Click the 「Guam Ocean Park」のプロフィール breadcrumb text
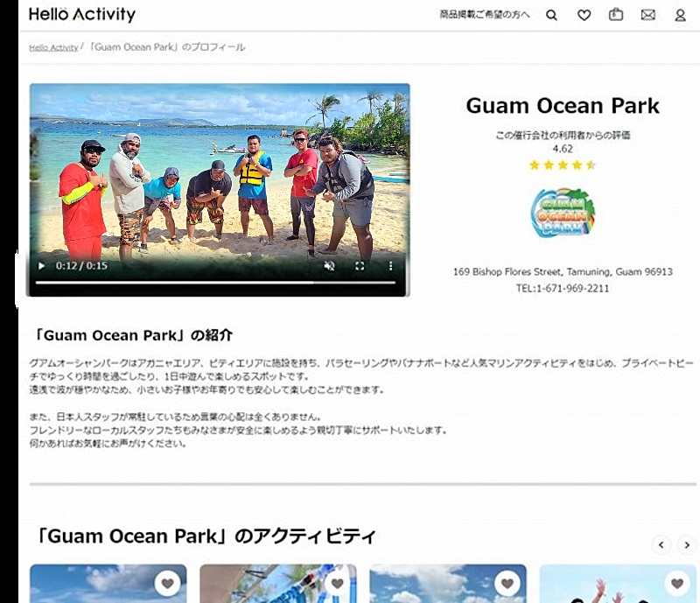Image resolution: width=700 pixels, height=603 pixels. point(165,47)
